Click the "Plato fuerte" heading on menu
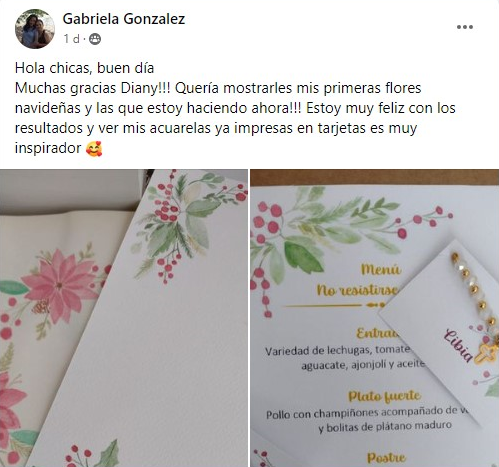This screenshot has height=467, width=499. (x=384, y=396)
